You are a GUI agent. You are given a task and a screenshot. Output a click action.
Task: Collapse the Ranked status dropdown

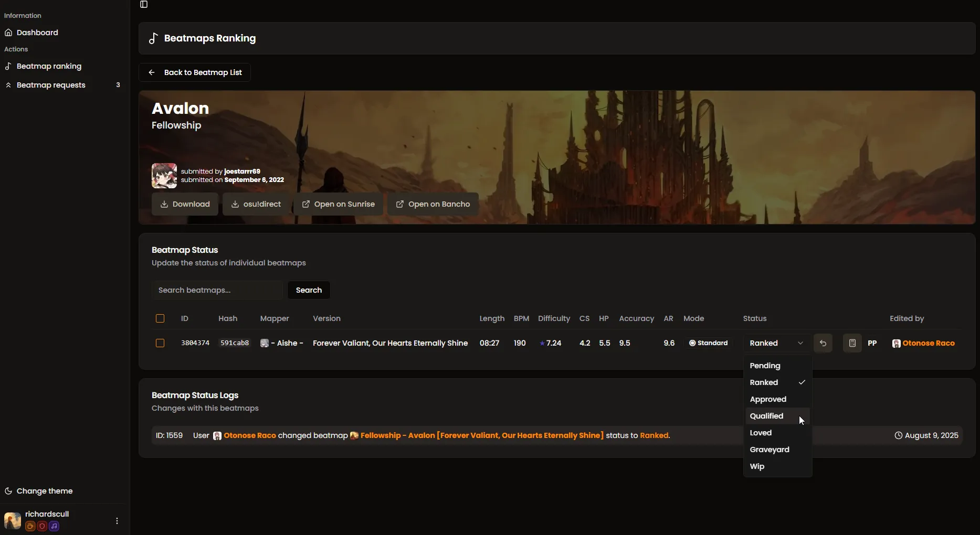[x=776, y=343]
